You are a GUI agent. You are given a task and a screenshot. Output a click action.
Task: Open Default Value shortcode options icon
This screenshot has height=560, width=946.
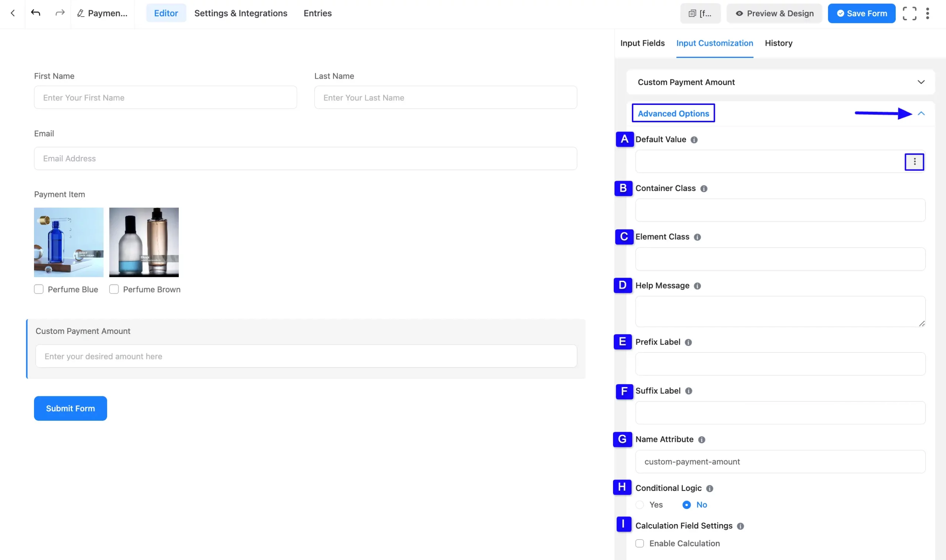[x=914, y=162]
